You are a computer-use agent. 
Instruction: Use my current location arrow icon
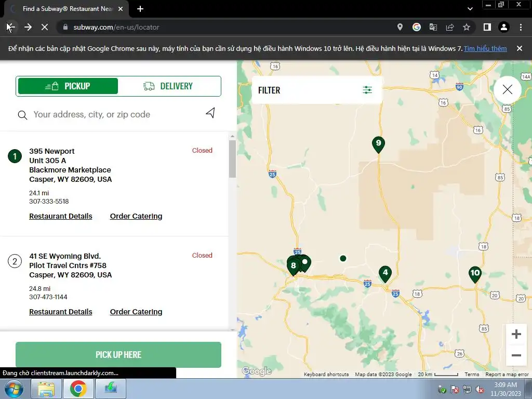click(210, 113)
